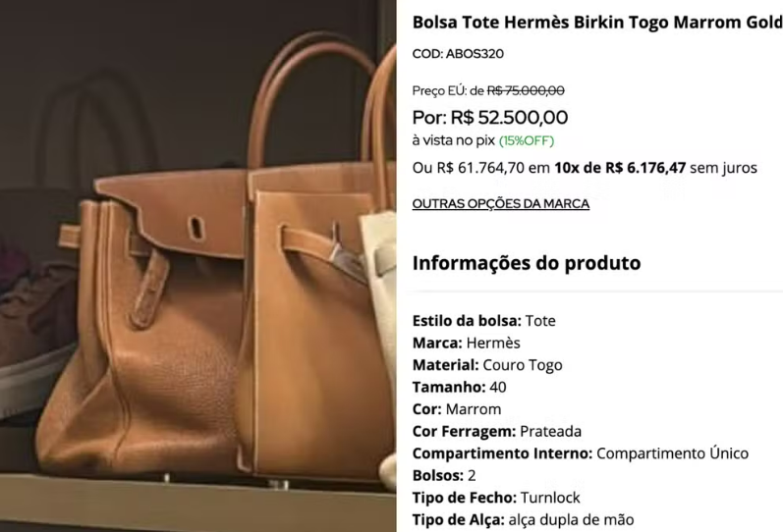Open the OUTRAS OPÇÕES DA MARCA link
Viewport: 783px width, 532px height.
point(500,203)
